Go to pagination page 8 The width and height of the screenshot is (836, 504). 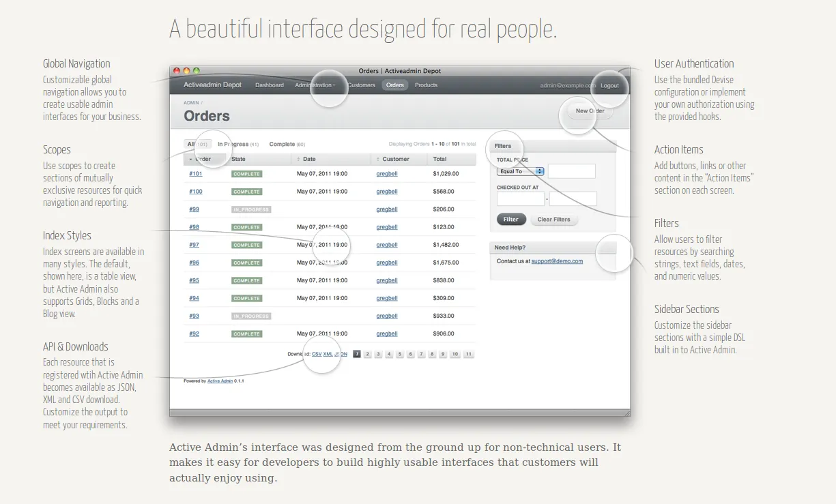click(433, 354)
